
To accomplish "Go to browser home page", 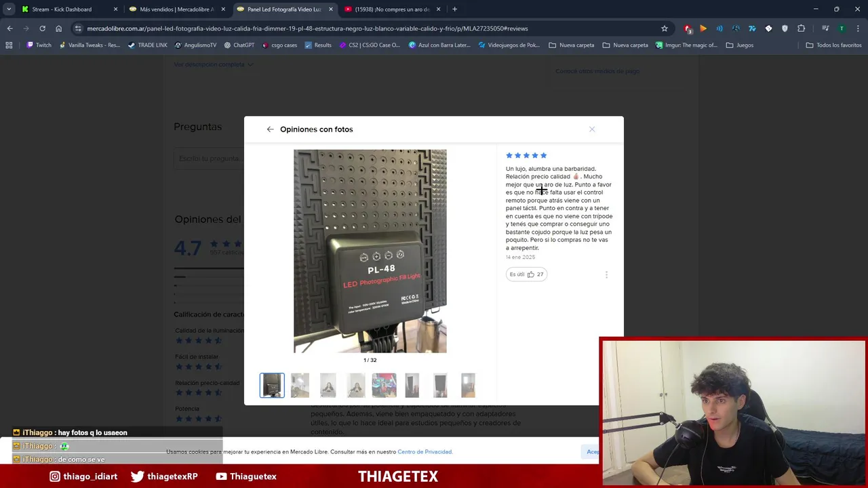I will coord(58,28).
